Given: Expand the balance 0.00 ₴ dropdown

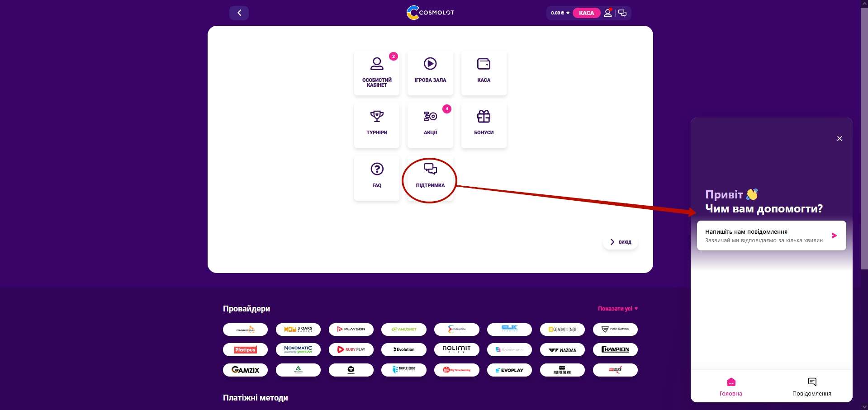Looking at the screenshot, I should tap(560, 13).
